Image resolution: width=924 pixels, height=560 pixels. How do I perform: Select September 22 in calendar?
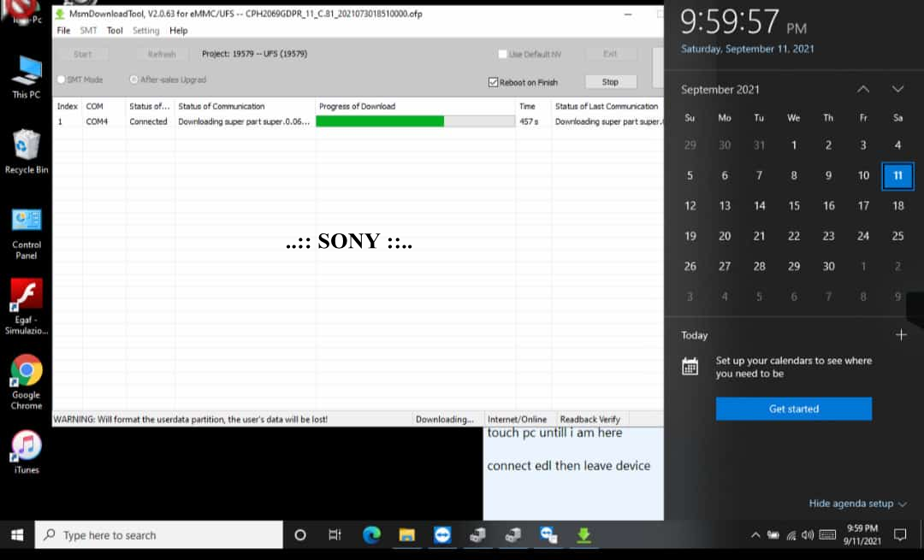click(x=794, y=236)
